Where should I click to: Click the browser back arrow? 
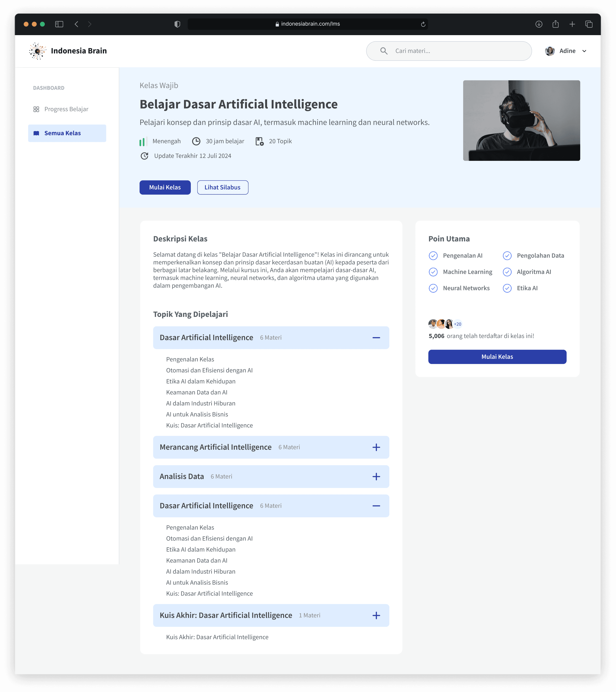click(x=77, y=24)
